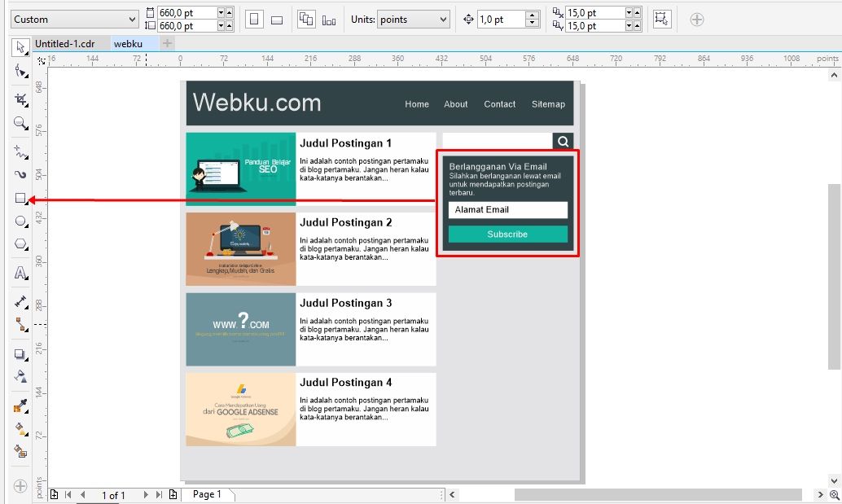Select the Pick tool
The height and width of the screenshot is (504, 842).
click(20, 47)
